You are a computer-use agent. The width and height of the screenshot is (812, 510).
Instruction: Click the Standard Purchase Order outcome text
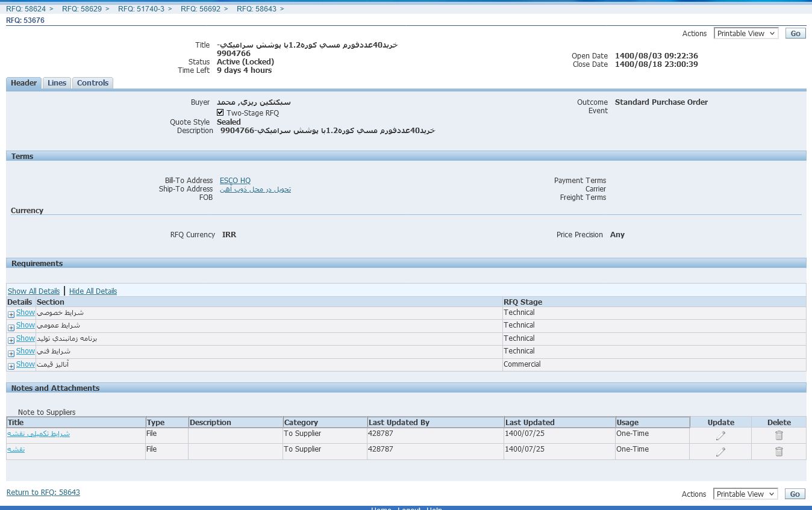coord(661,102)
